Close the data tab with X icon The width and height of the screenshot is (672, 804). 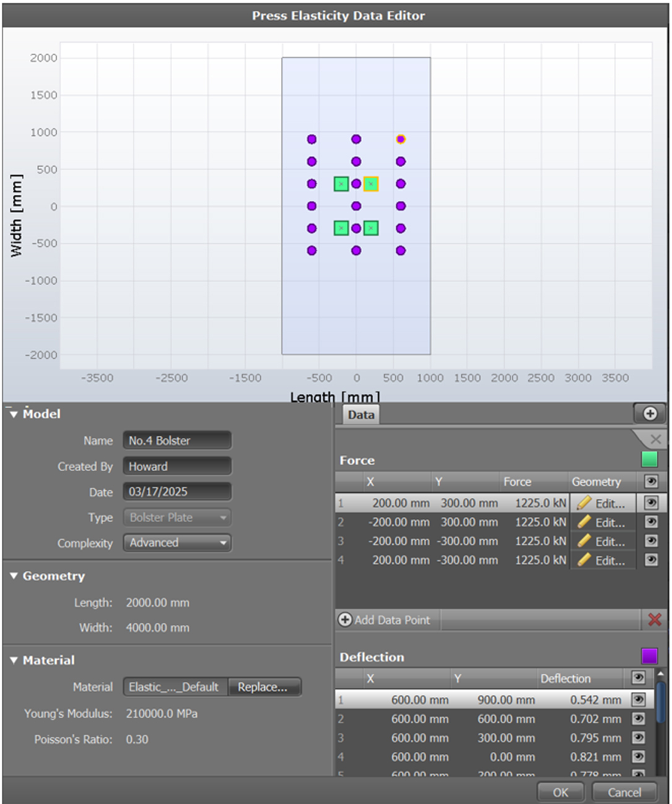point(655,439)
